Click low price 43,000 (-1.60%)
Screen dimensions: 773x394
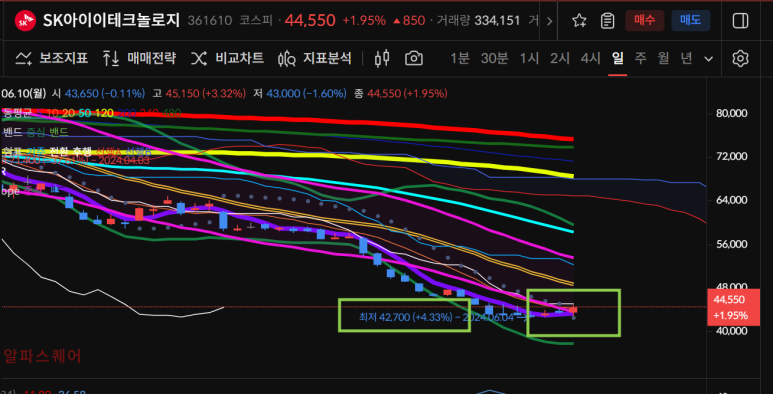306,93
